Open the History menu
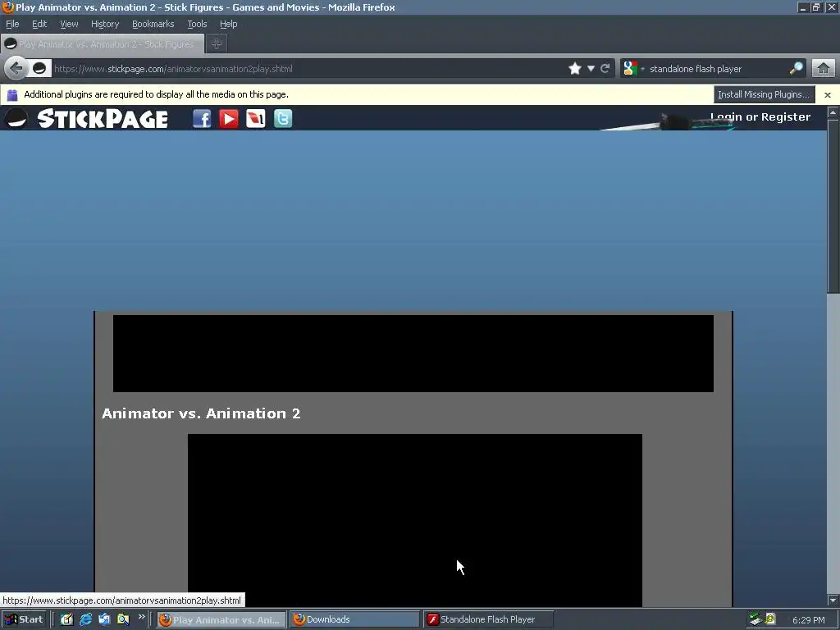Viewport: 840px width, 630px height. point(105,24)
